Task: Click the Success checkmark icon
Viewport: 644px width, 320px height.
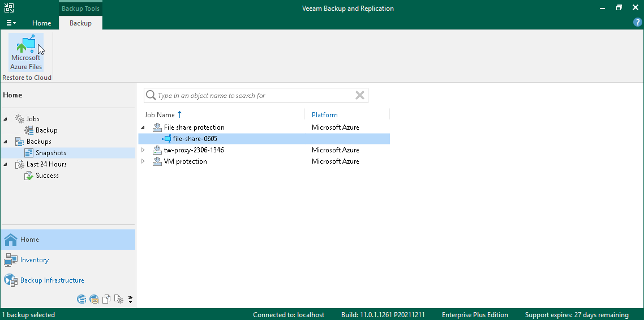Action: tap(29, 176)
